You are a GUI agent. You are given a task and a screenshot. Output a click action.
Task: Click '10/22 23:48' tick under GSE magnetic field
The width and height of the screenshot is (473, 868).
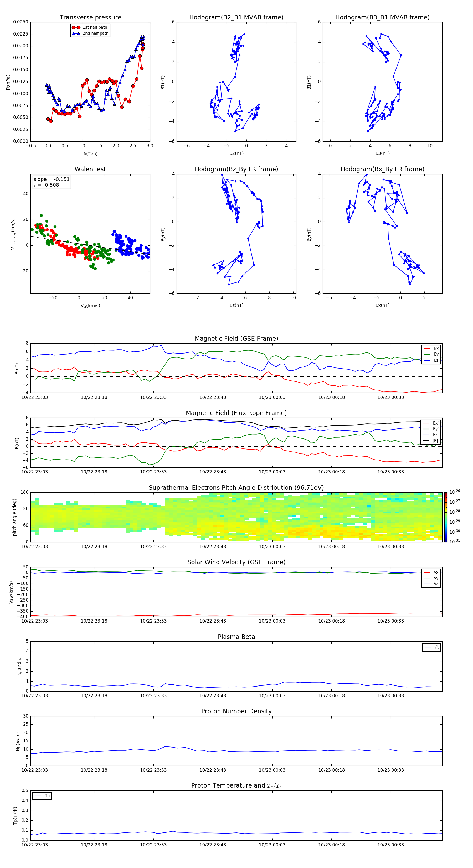coord(213,397)
